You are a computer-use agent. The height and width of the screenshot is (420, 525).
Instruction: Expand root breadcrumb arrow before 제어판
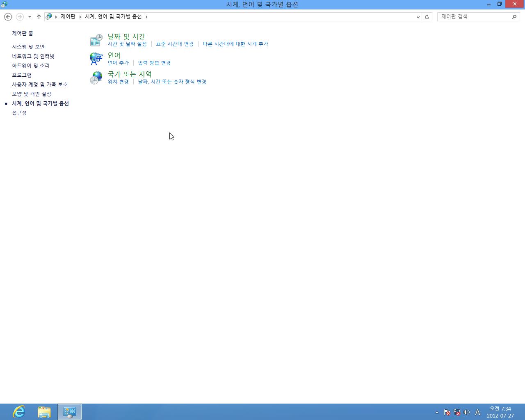[x=56, y=17]
